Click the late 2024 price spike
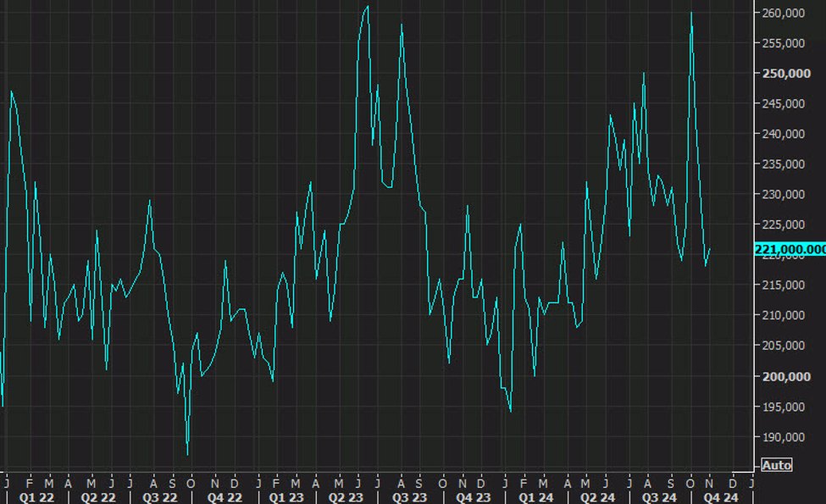 tap(691, 13)
